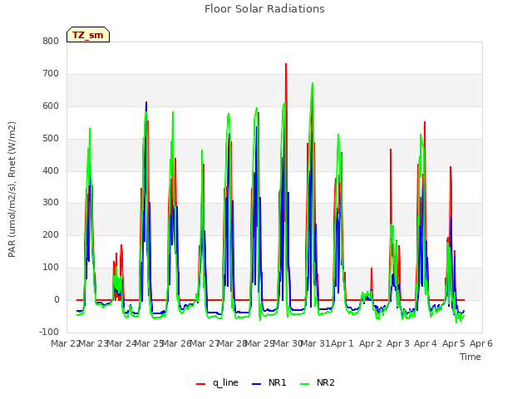Click the green NR2 legend swatch

pos(305,384)
